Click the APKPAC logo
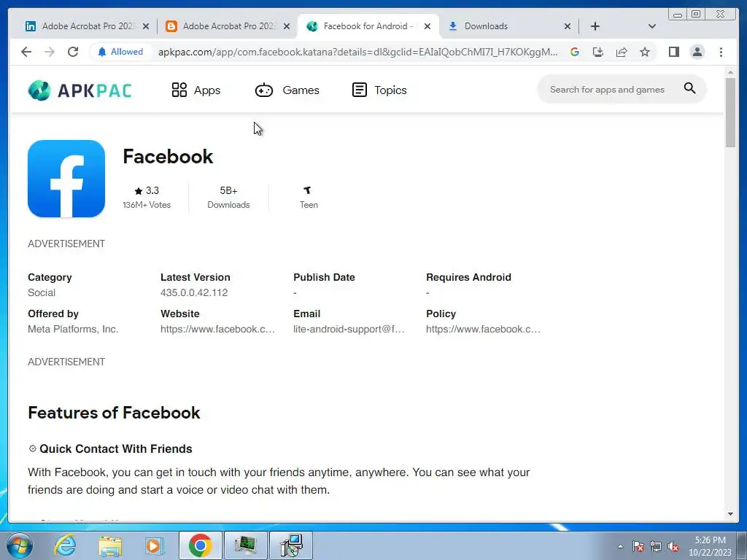The width and height of the screenshot is (747, 560). click(80, 90)
